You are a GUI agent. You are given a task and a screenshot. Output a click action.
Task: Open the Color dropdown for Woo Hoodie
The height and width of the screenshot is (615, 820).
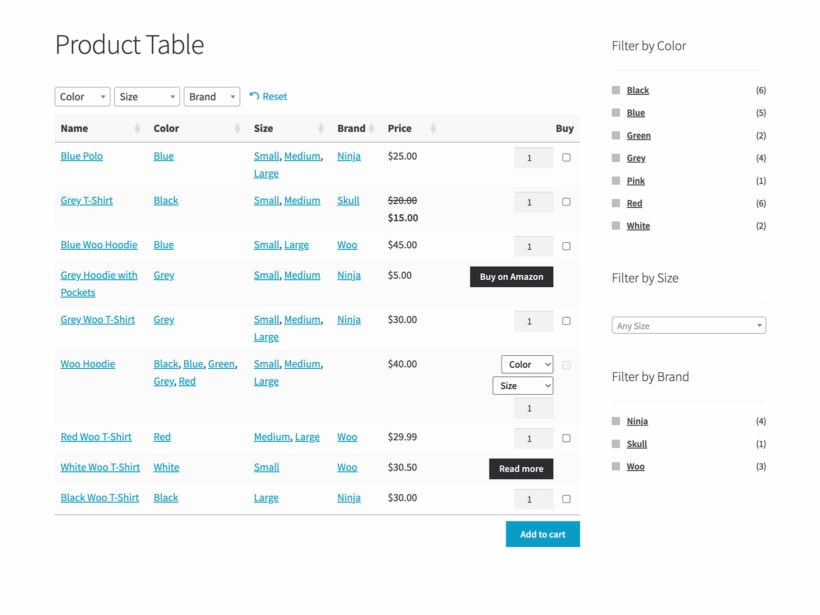(x=525, y=364)
